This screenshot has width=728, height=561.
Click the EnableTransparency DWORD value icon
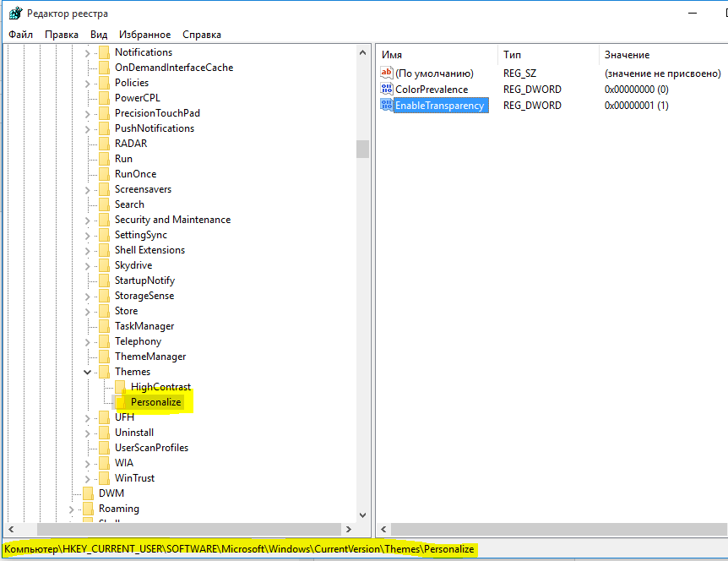click(387, 106)
